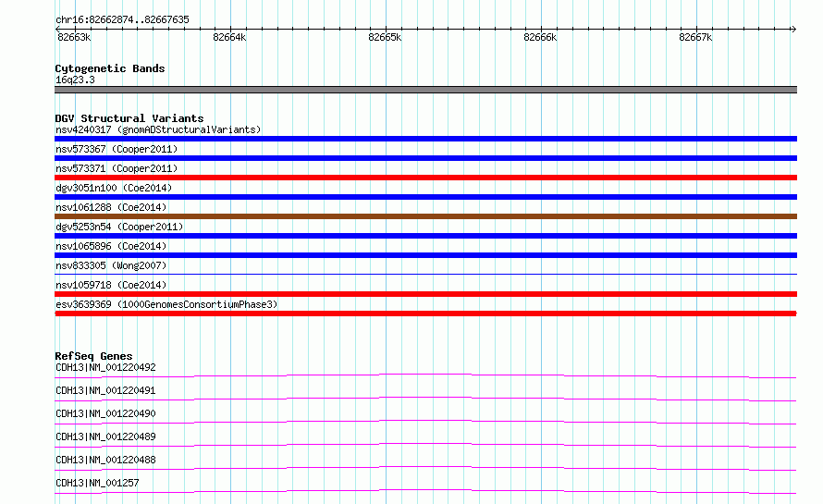Click the chr16:82662874..82667635 coordinates label
The image size is (823, 504).
[x=122, y=19]
